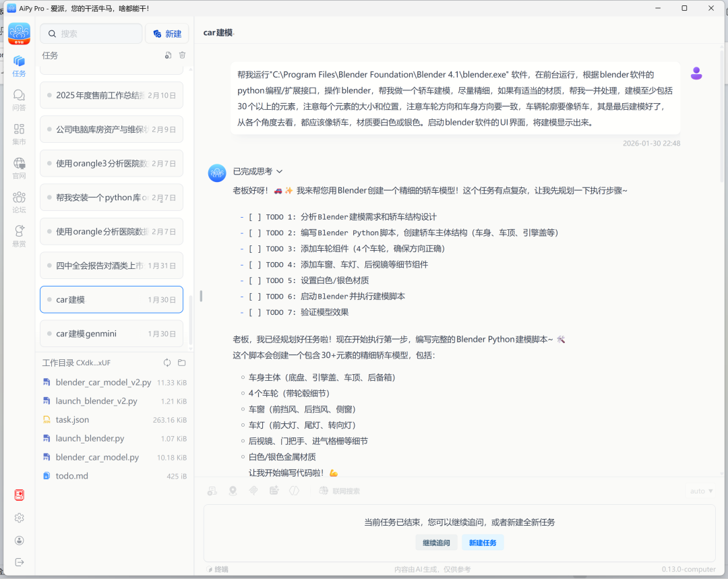This screenshot has height=579, width=728.
Task: Click the 继续追问 button
Action: 436,543
